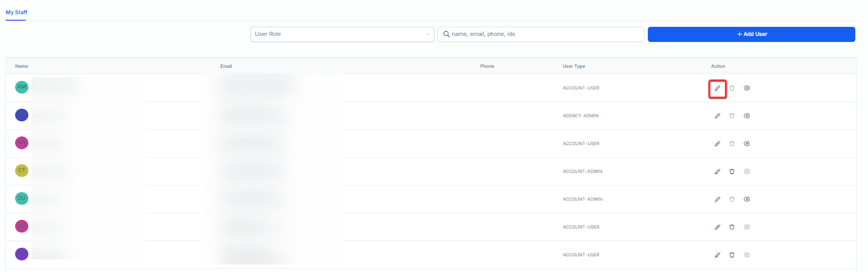
Task: Click the User Role dropdown chevron arrow
Action: pyautogui.click(x=427, y=35)
